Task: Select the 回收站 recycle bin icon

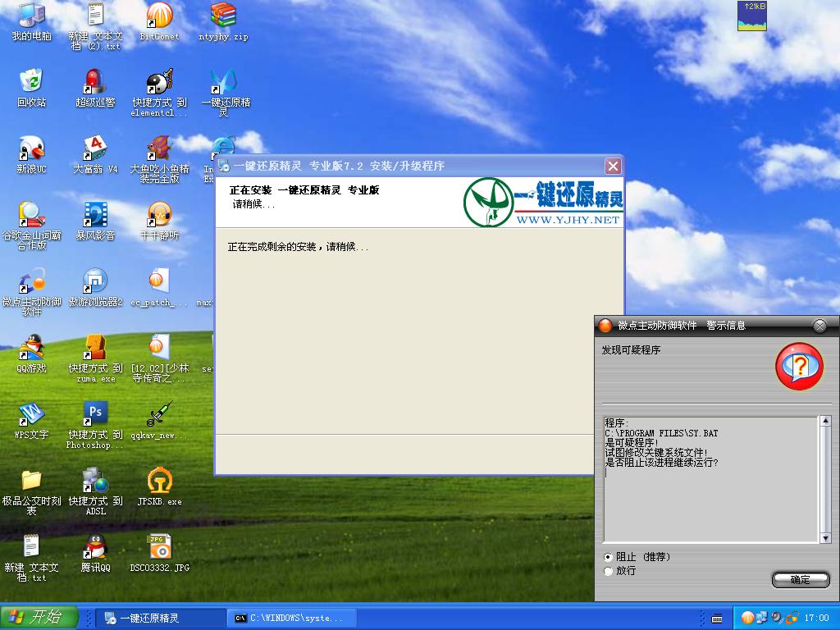Action: tap(32, 88)
